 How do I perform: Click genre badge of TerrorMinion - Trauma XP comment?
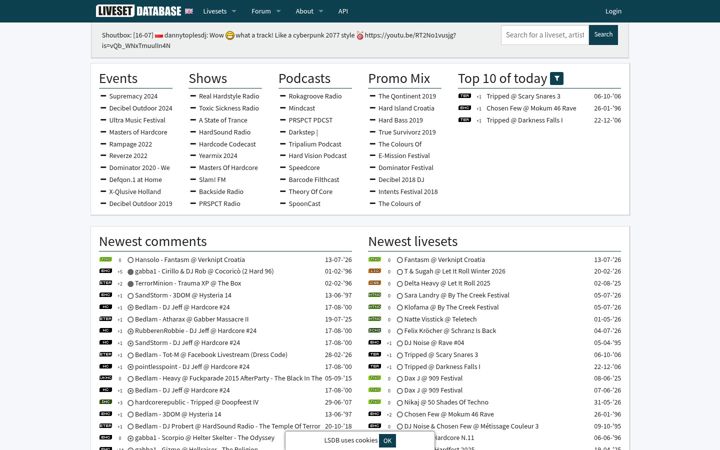click(106, 283)
